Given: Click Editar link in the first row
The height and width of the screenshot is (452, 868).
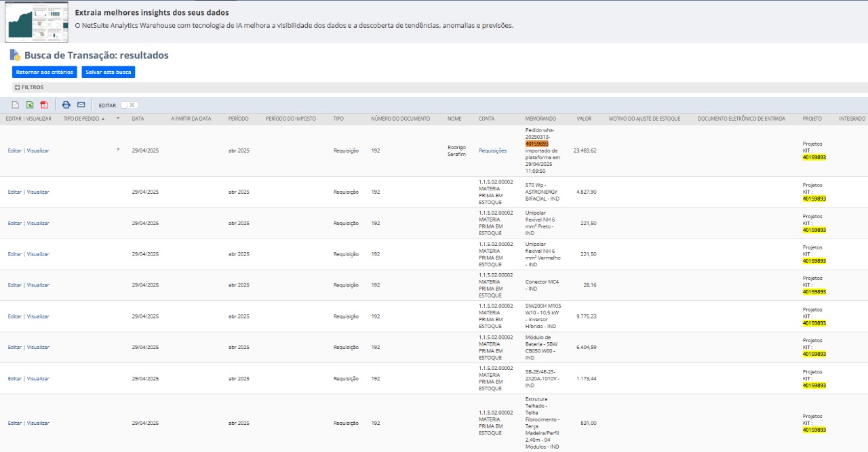Looking at the screenshot, I should 15,150.
